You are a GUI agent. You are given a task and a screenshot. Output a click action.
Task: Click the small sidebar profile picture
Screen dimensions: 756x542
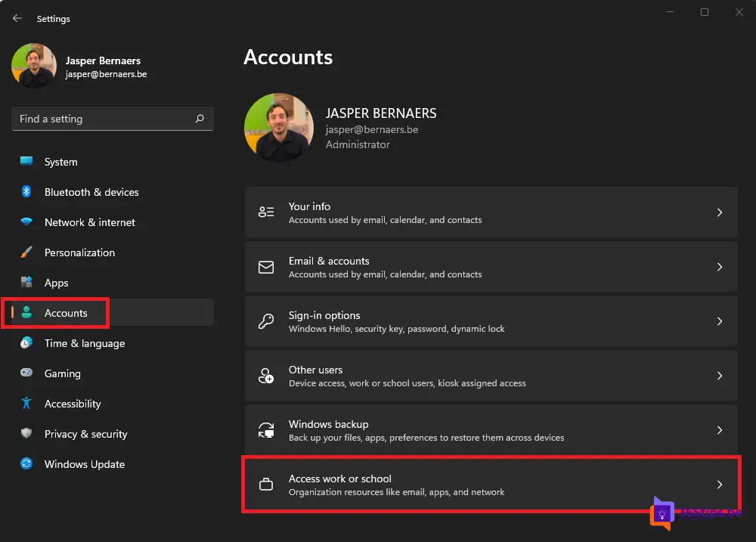coord(34,66)
